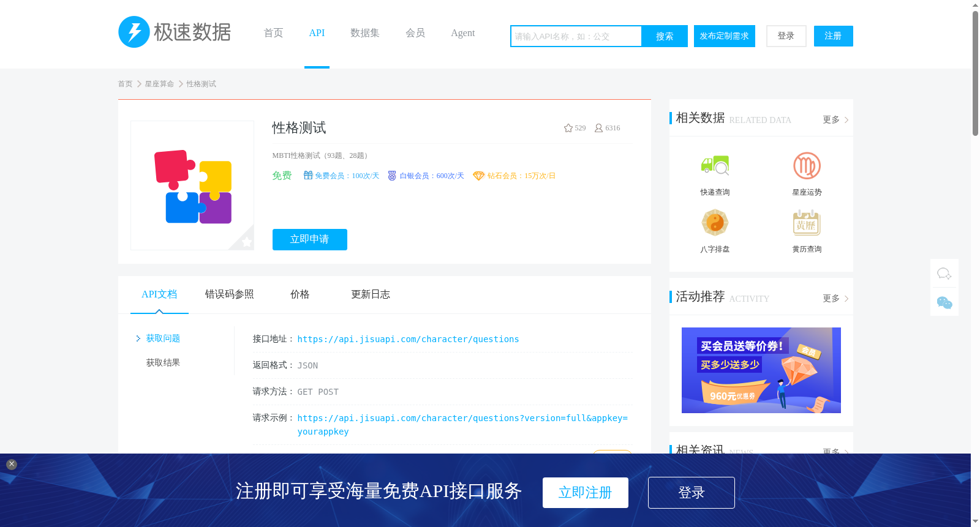
Task: Click the MBTI性格测试 description text
Action: tap(320, 155)
